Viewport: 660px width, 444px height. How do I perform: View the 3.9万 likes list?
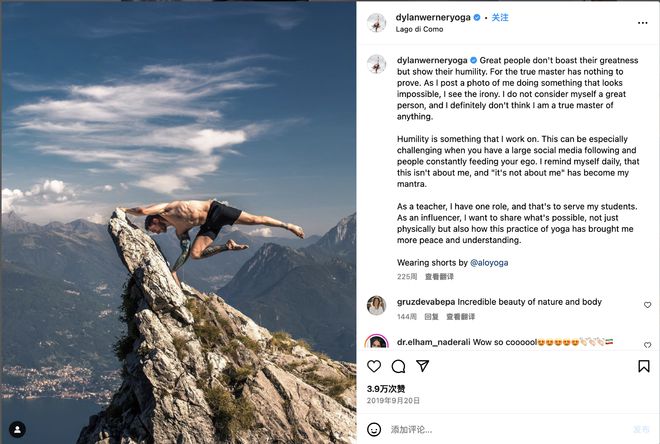(385, 388)
